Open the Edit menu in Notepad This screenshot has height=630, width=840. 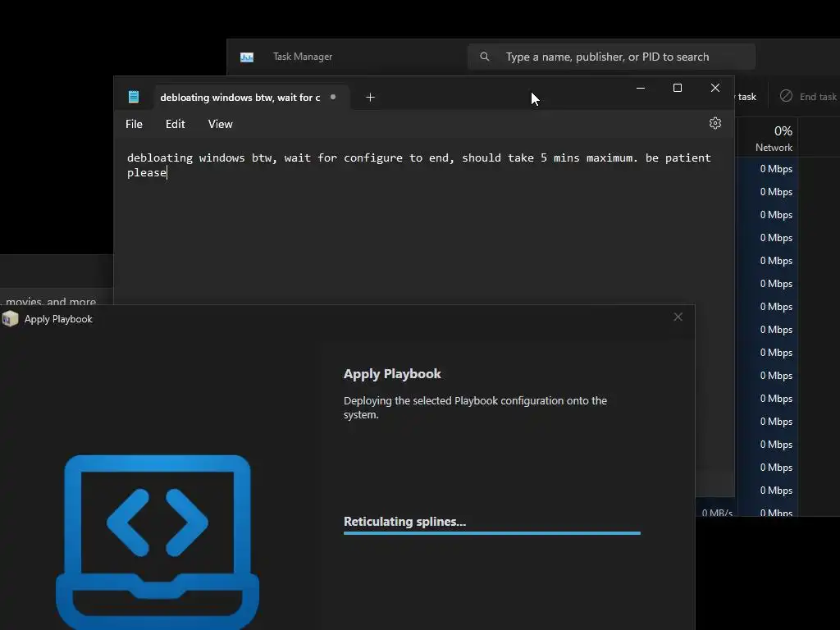(176, 124)
